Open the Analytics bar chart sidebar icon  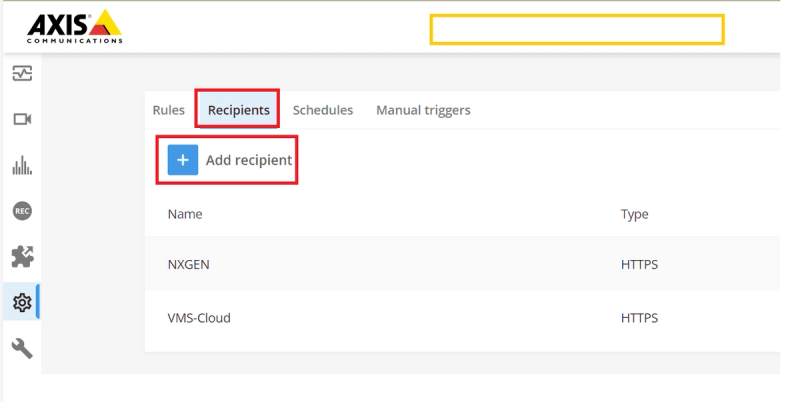pos(22,166)
